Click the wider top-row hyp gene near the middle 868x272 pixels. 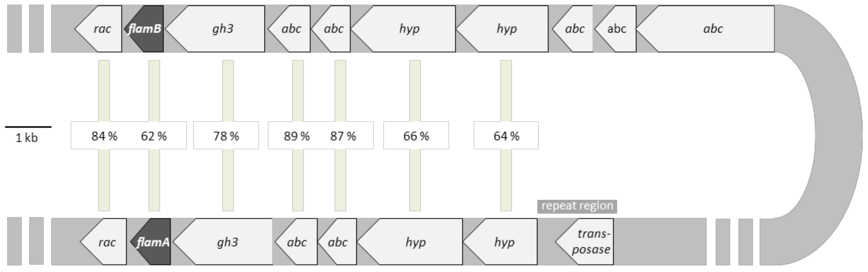click(403, 29)
